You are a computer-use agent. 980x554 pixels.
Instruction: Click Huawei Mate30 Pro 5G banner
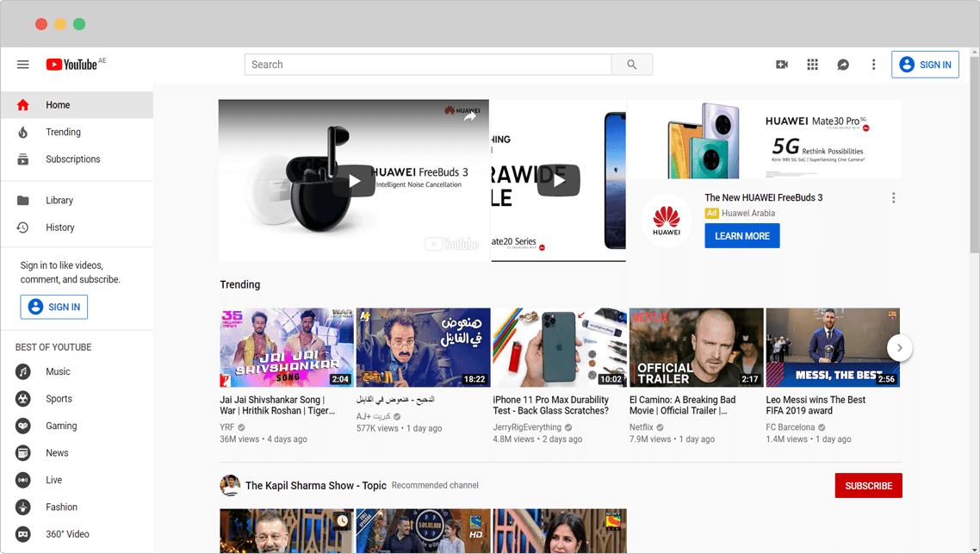tap(765, 140)
